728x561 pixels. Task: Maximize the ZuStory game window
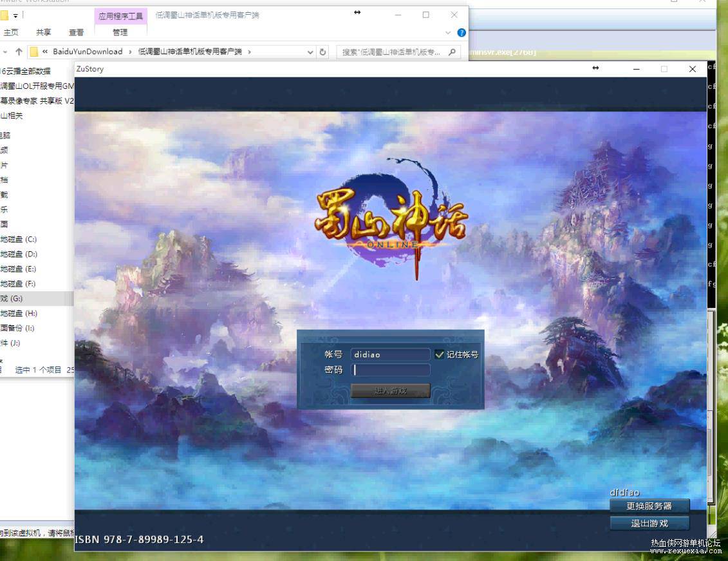[664, 69]
